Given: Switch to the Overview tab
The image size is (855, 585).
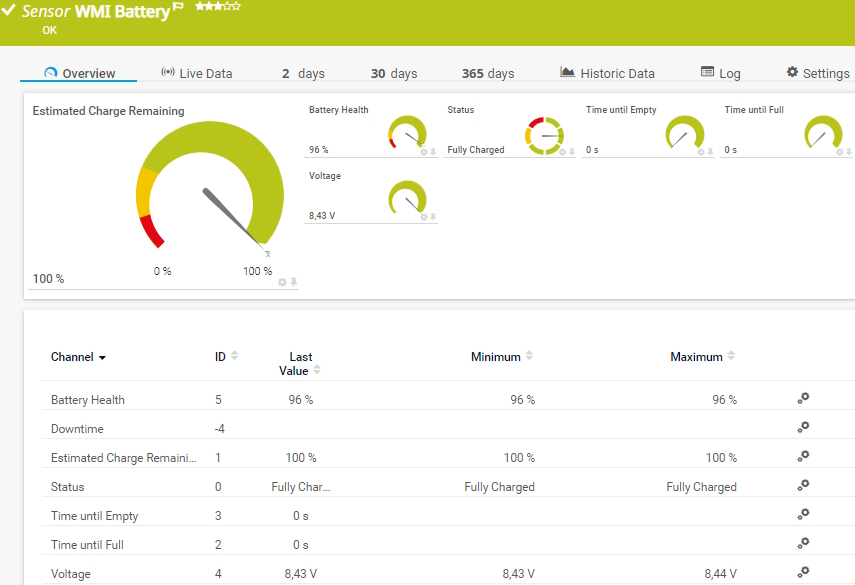Looking at the screenshot, I should click(79, 73).
